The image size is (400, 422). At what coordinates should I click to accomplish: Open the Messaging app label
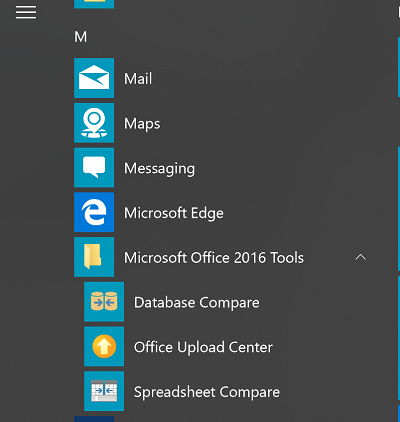(x=159, y=169)
